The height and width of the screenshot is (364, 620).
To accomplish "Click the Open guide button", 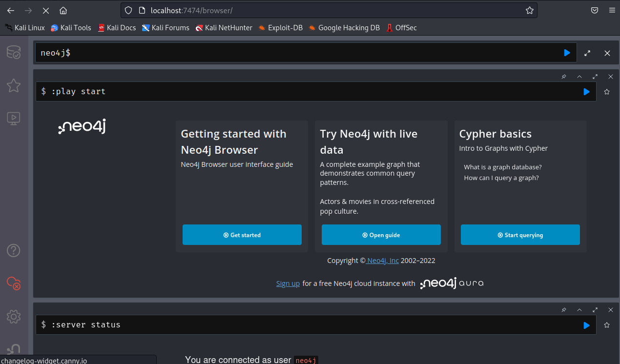I will [x=381, y=235].
